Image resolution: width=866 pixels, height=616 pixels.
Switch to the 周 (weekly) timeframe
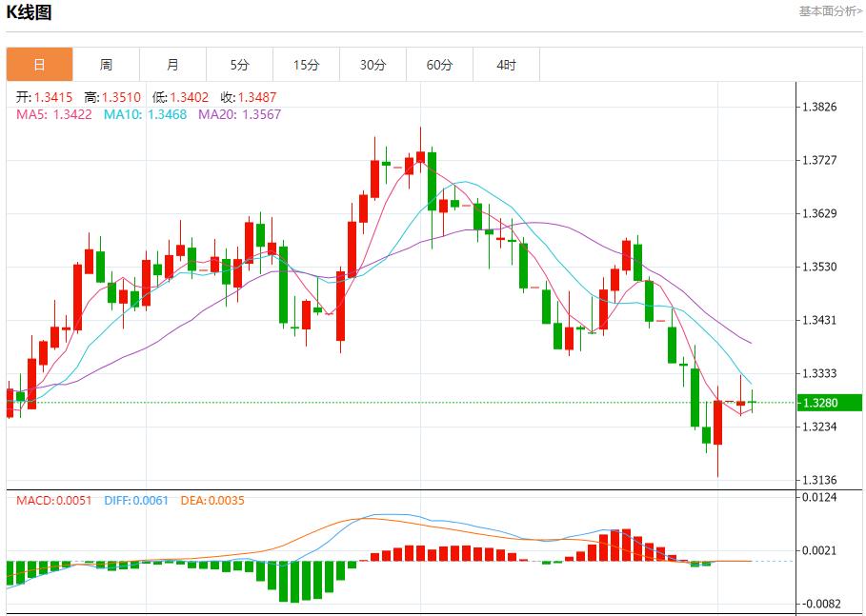tap(105, 64)
